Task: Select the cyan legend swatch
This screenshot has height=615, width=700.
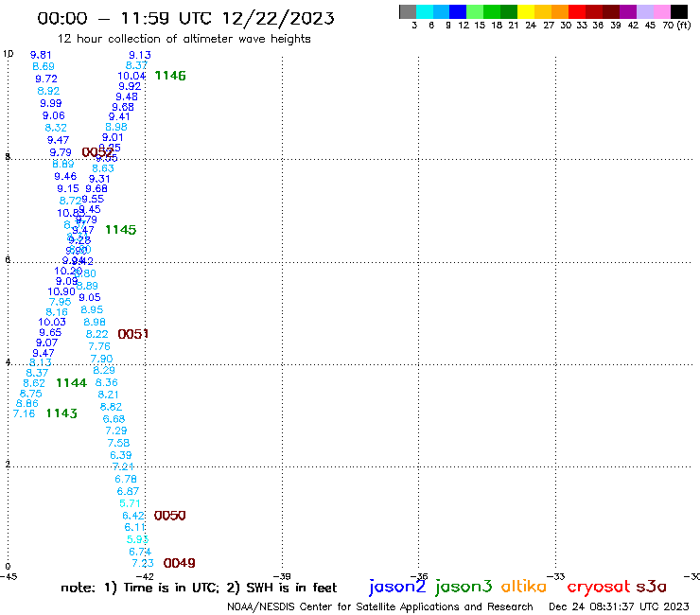Action: pos(425,11)
